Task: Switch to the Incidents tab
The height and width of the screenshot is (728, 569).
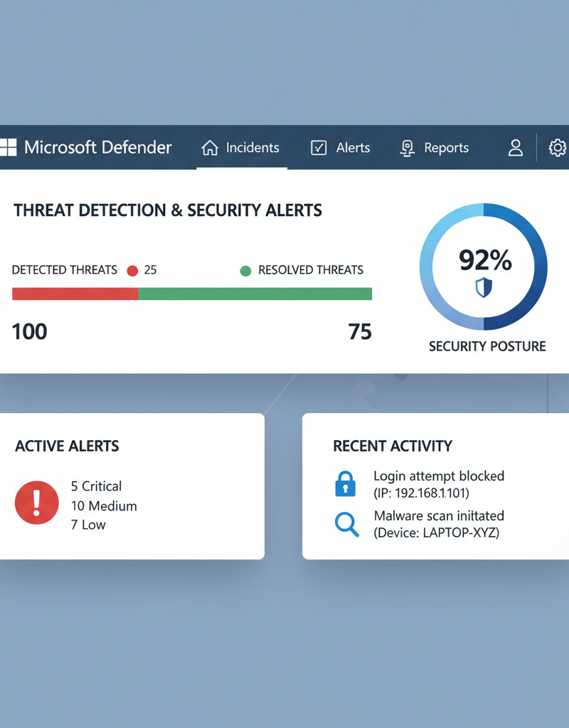Action: (x=240, y=148)
